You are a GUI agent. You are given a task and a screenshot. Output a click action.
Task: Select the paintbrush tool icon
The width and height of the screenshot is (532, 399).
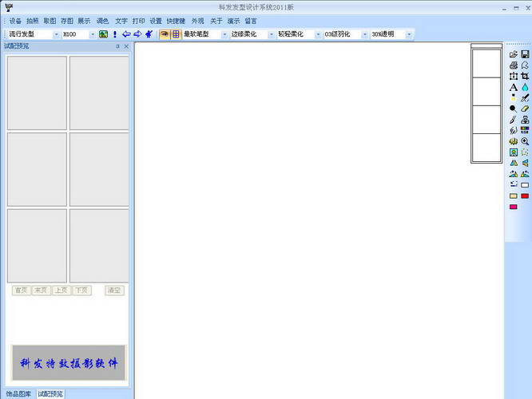coord(514,120)
